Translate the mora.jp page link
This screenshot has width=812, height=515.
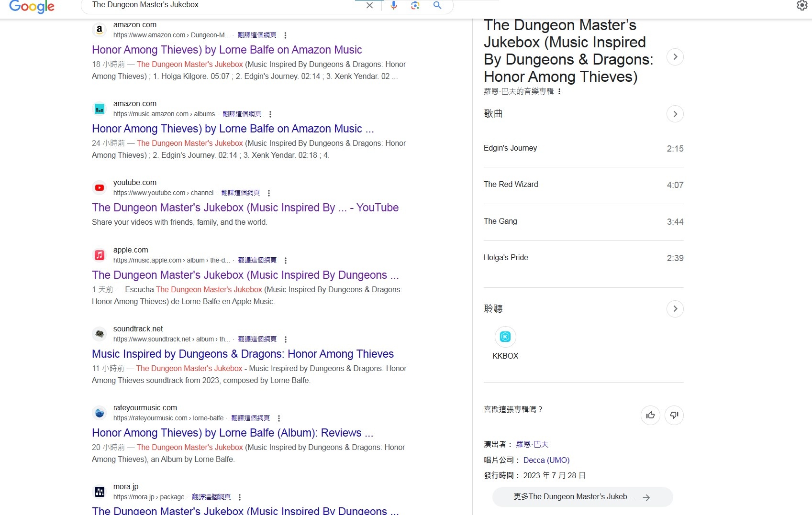(x=211, y=497)
